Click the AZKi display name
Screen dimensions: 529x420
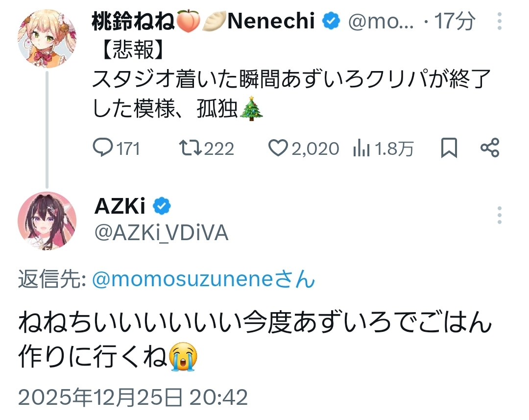point(120,207)
